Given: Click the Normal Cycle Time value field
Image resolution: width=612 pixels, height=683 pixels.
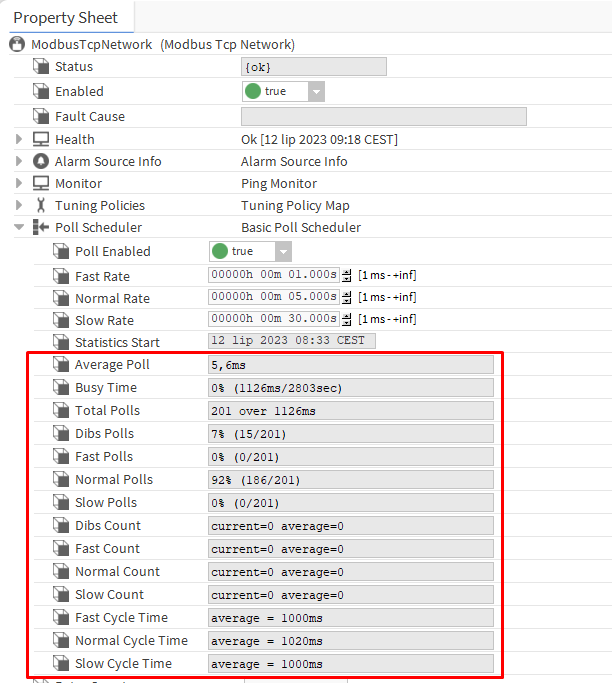Looking at the screenshot, I should 350,640.
